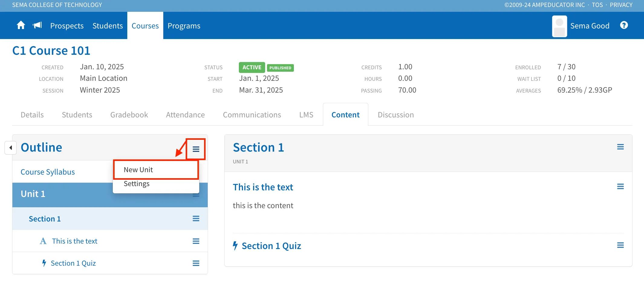Open the content panel text block menu

click(x=620, y=186)
